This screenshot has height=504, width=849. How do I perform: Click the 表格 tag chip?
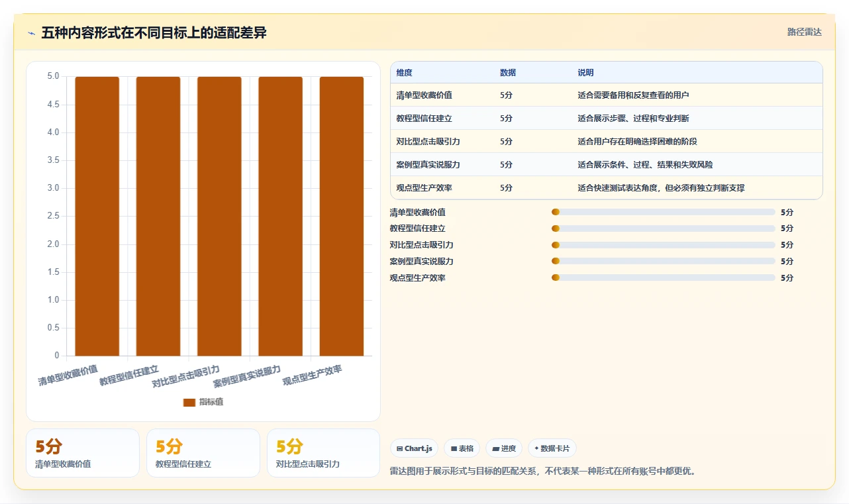pyautogui.click(x=462, y=448)
